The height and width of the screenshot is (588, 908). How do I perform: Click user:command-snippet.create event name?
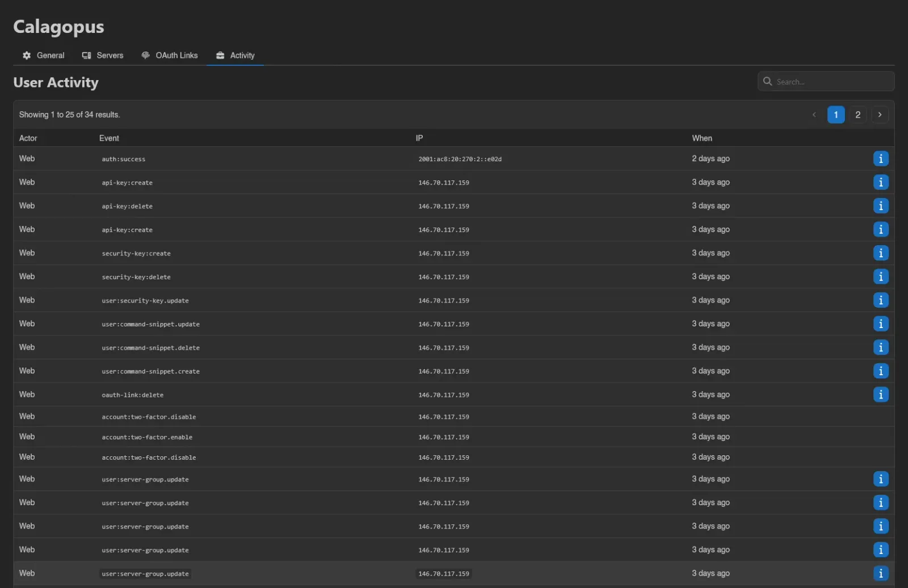point(151,372)
